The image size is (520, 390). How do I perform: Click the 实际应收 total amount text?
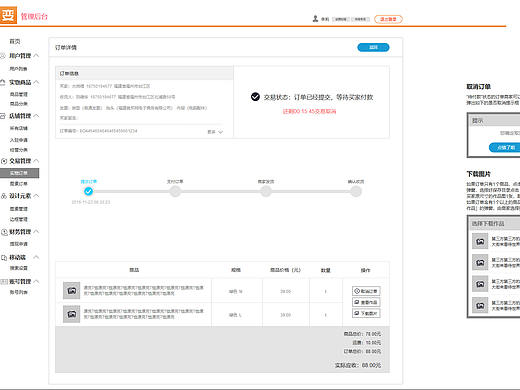[x=358, y=365]
